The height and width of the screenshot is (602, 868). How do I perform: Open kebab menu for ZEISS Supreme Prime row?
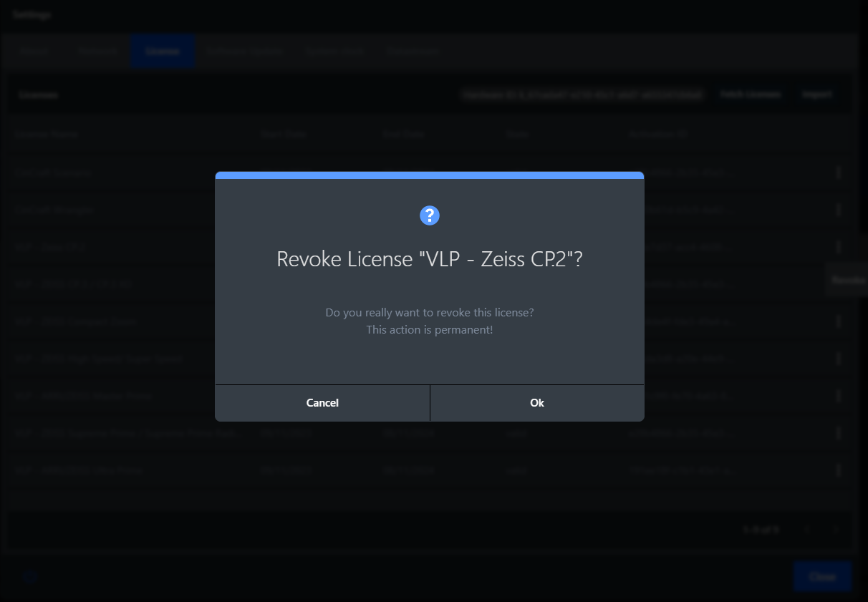tap(838, 433)
